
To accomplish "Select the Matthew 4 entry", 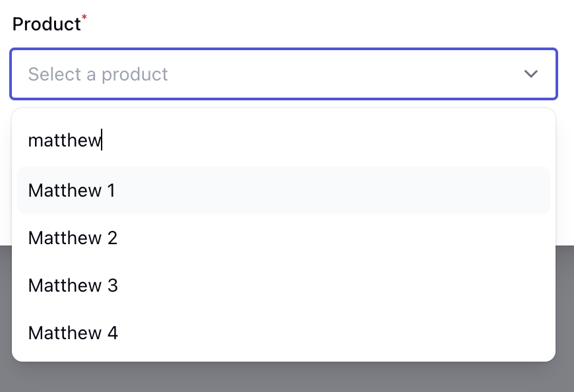I will (73, 333).
